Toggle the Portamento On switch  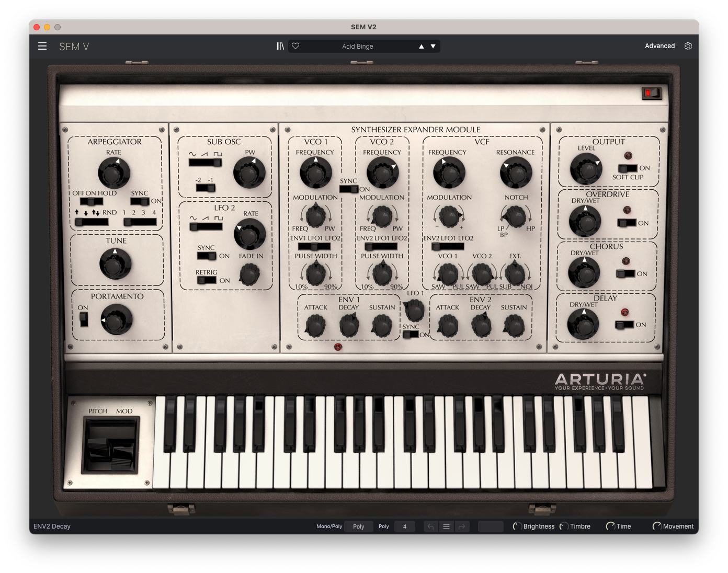84,319
